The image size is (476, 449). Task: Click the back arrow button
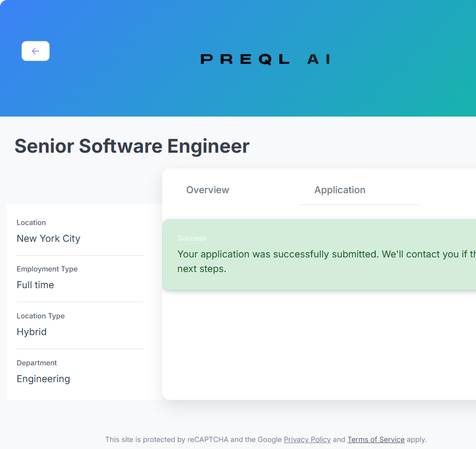click(36, 51)
